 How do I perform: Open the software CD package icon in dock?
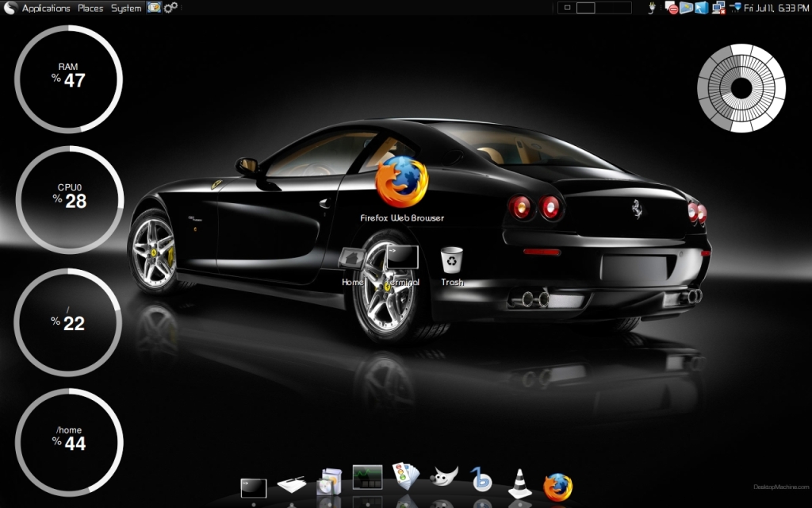coord(330,482)
